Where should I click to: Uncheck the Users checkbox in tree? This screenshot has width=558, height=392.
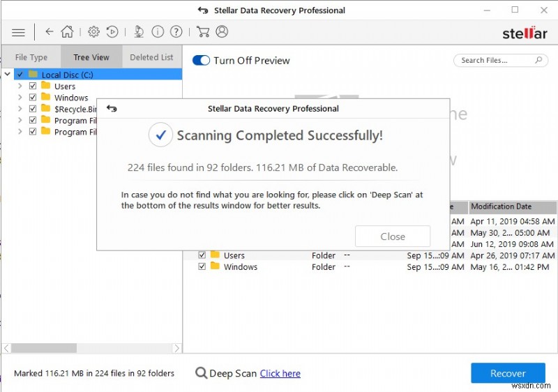[x=32, y=86]
